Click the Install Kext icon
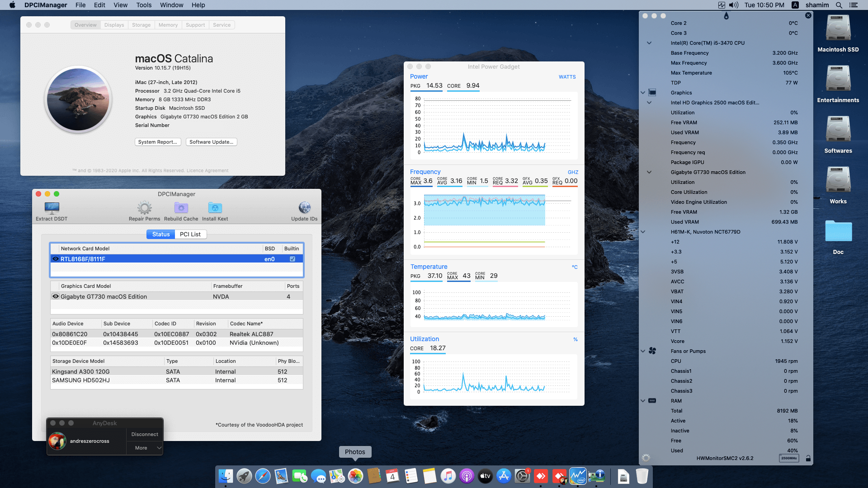This screenshot has width=868, height=488. (x=215, y=208)
